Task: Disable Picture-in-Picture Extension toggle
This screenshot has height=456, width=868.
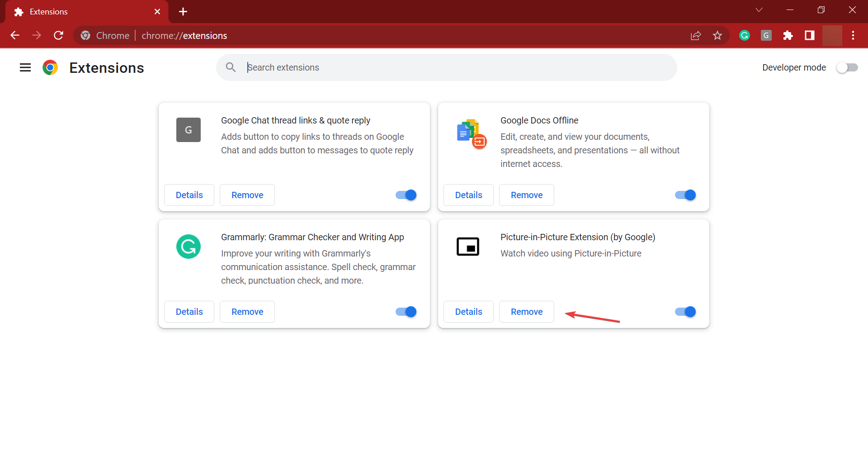Action: pyautogui.click(x=685, y=312)
